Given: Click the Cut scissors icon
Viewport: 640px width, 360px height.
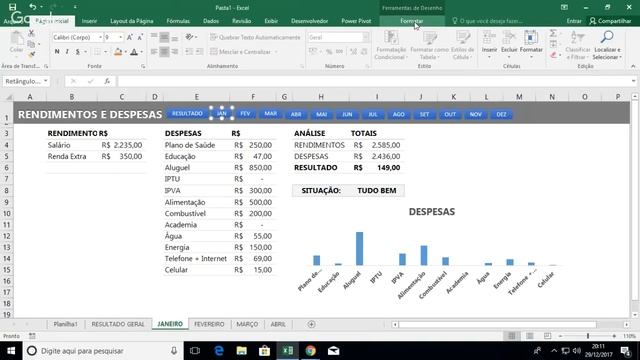Looking at the screenshot, I should pos(31,33).
